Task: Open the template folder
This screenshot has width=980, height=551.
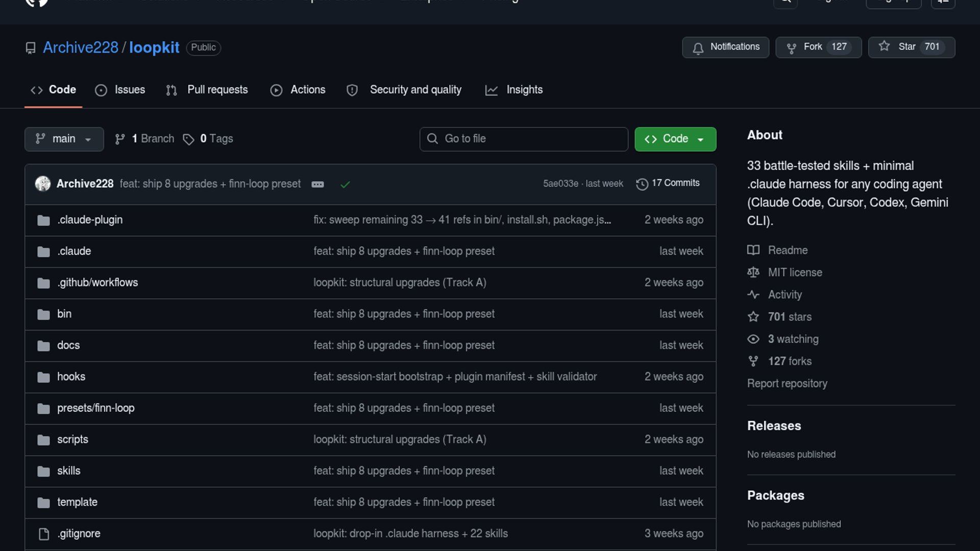Action: click(77, 502)
